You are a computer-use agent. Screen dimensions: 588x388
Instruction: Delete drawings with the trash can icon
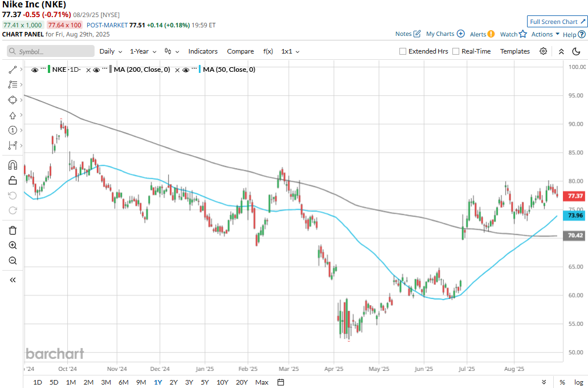pos(13,230)
